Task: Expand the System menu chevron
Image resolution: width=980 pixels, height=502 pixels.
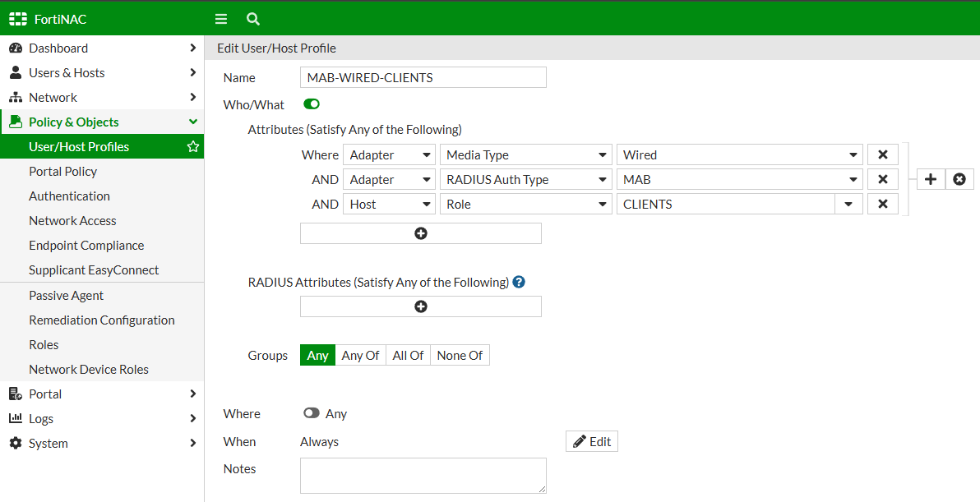Action: tap(192, 444)
